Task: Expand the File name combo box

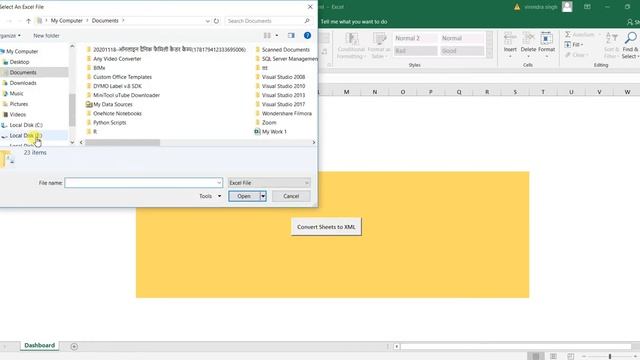Action: tap(219, 183)
